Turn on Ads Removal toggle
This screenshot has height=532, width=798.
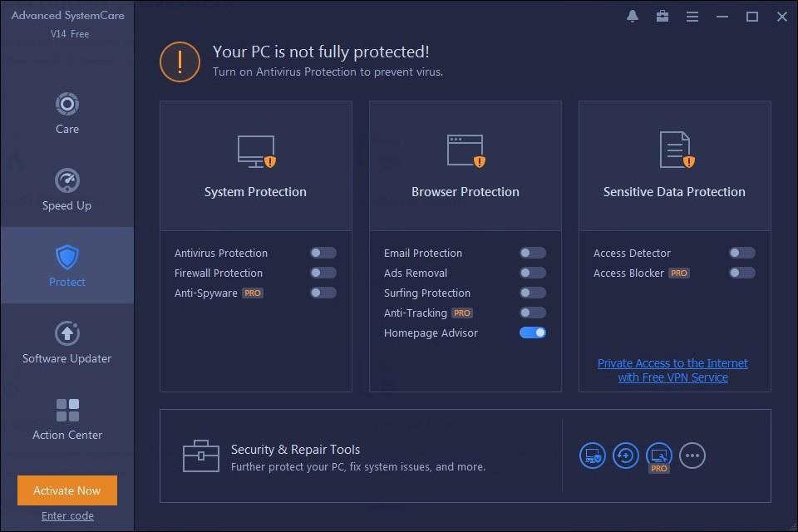[533, 273]
